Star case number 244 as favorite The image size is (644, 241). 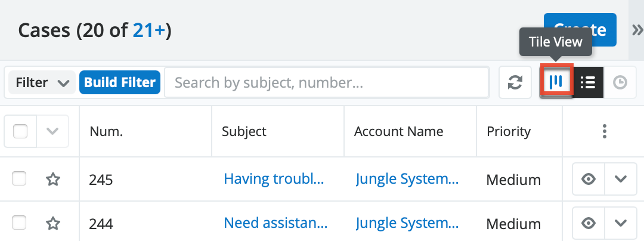[x=53, y=223]
